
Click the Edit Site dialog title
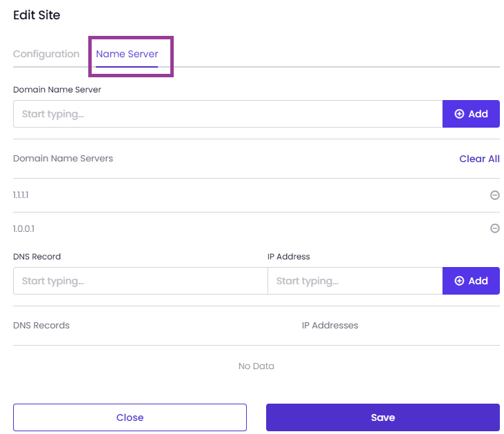click(x=37, y=15)
